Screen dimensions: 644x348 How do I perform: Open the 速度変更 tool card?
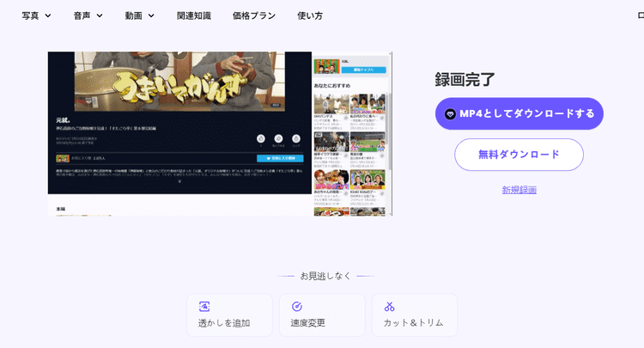(322, 315)
